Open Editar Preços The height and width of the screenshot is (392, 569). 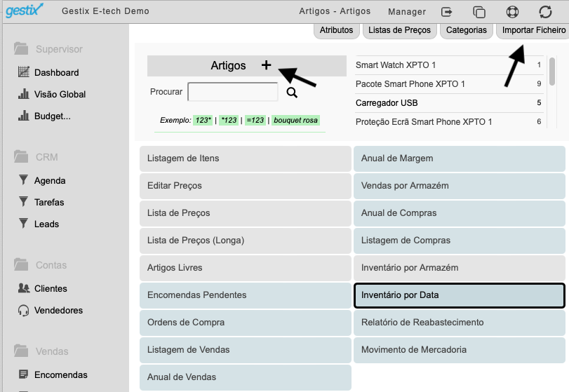pyautogui.click(x=246, y=186)
